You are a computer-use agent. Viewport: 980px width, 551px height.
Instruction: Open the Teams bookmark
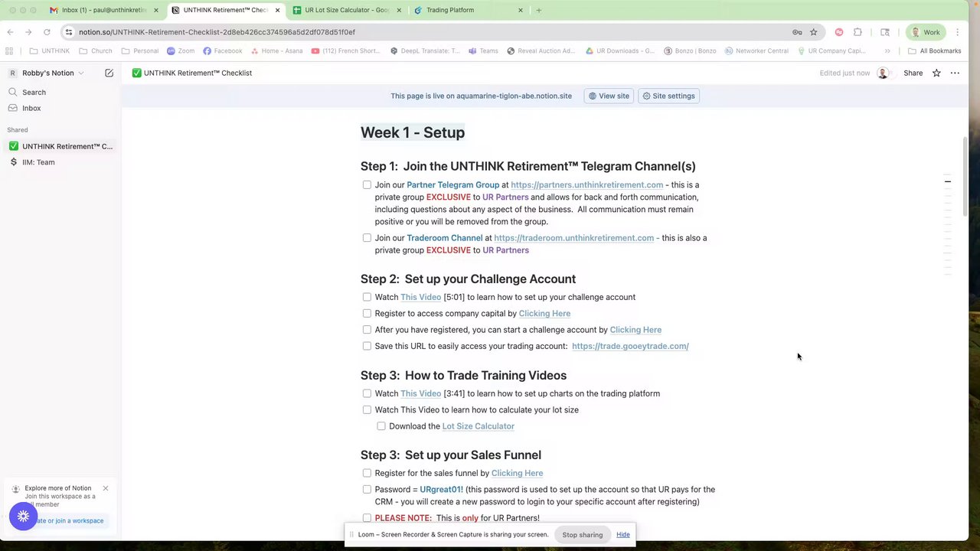pos(483,51)
